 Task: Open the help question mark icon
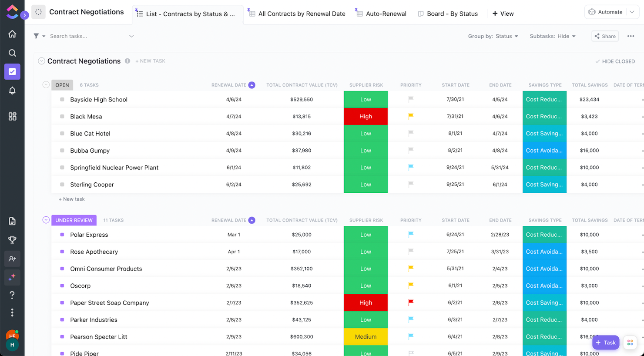pos(12,295)
